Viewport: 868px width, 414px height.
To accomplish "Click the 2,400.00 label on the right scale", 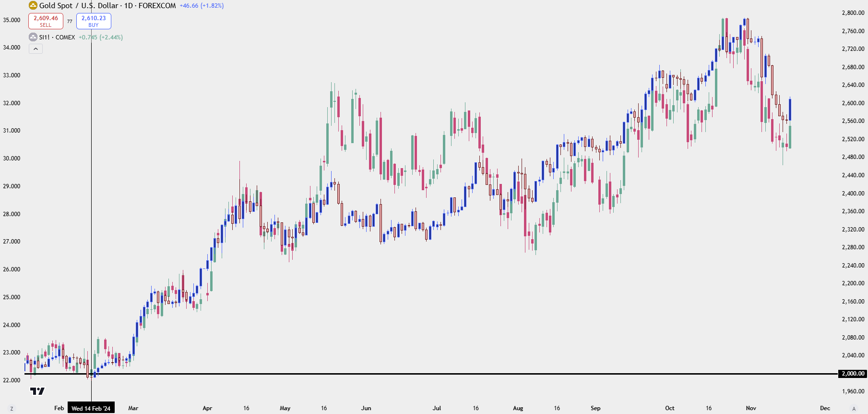I will point(853,194).
